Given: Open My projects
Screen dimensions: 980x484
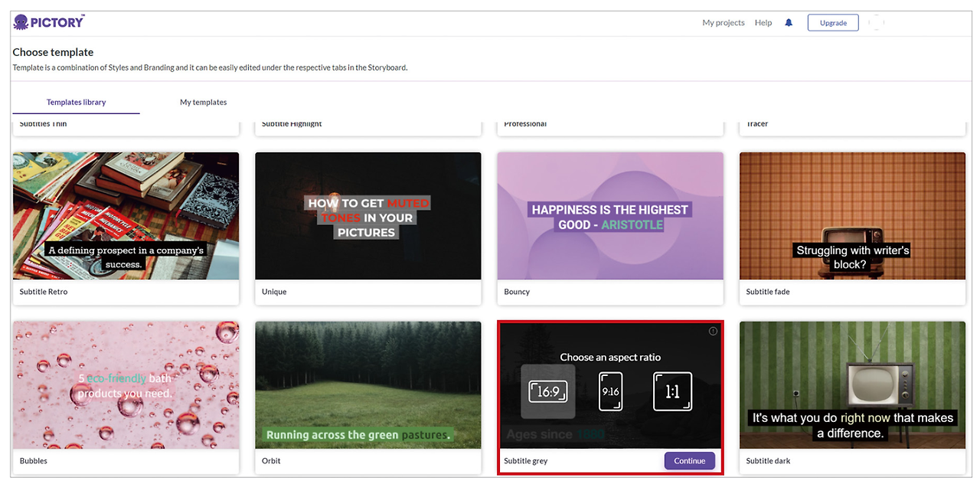Looking at the screenshot, I should coord(724,23).
